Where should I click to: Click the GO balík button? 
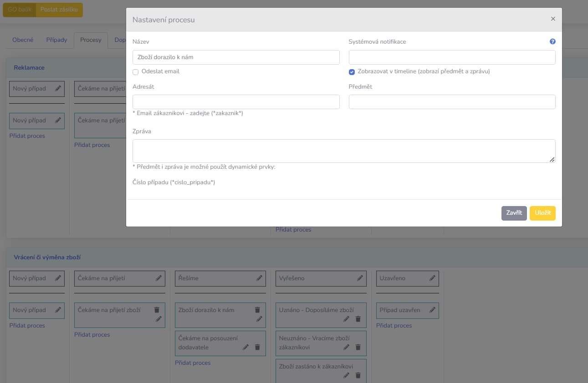pos(19,10)
